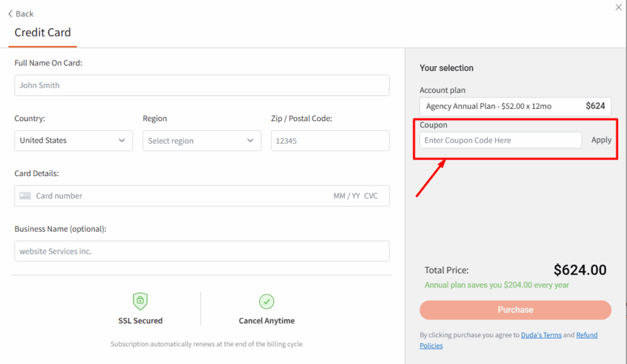Viewport: 627px width, 364px height.
Task: Click the Enter Coupon Code Here field
Action: pos(501,140)
